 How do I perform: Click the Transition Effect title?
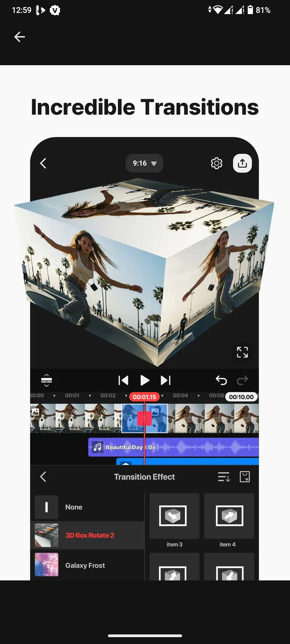click(x=145, y=477)
